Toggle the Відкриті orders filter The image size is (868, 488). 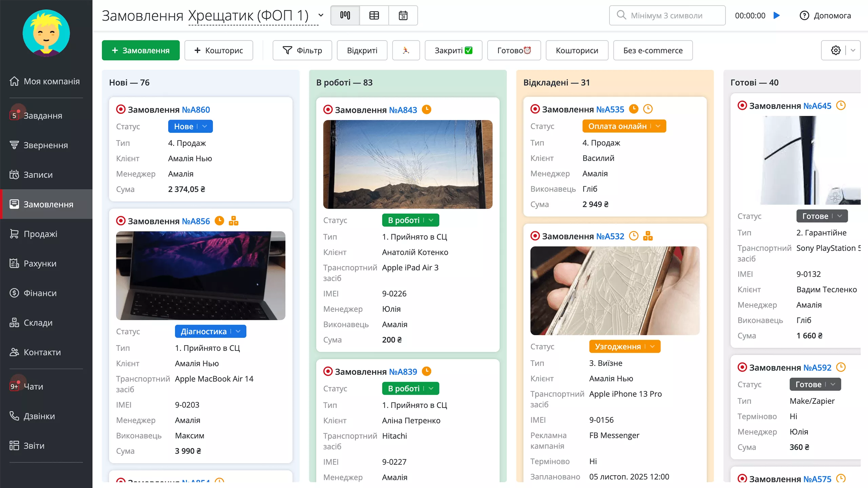click(362, 50)
